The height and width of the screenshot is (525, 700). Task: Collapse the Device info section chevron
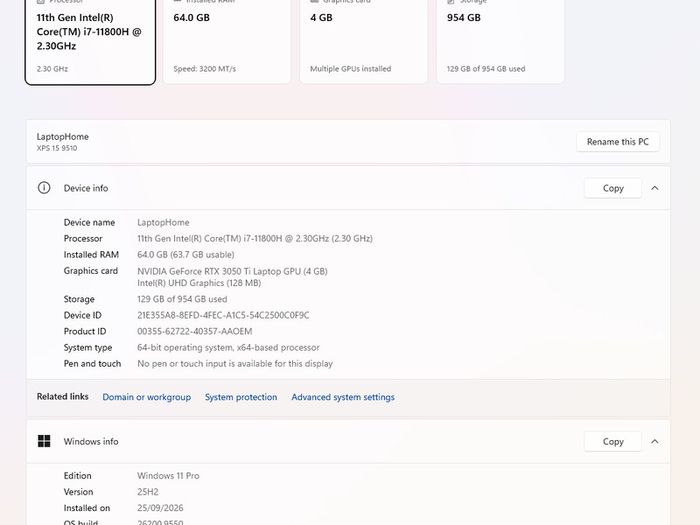(x=654, y=188)
